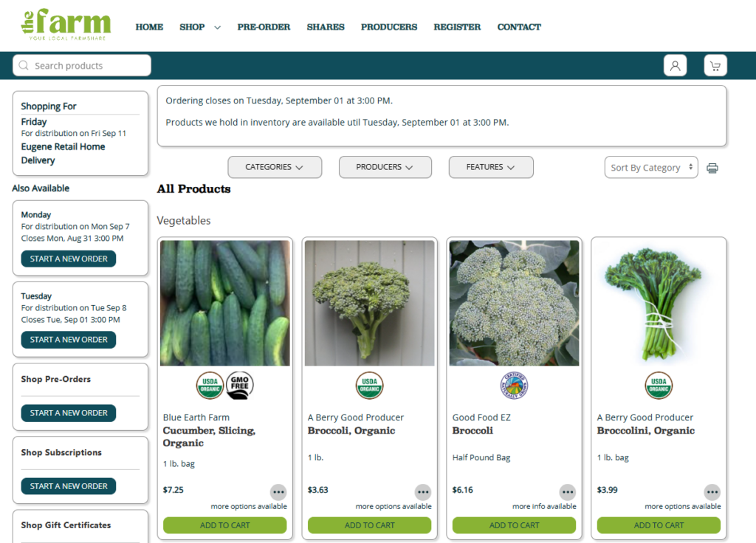
Task: Click the Shop Gift Certificates heading
Action: (x=66, y=525)
